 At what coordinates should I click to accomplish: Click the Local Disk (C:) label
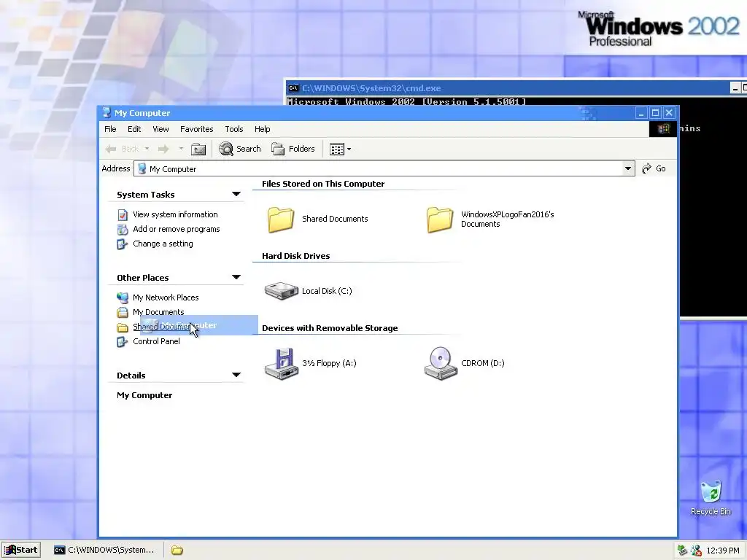pos(327,291)
